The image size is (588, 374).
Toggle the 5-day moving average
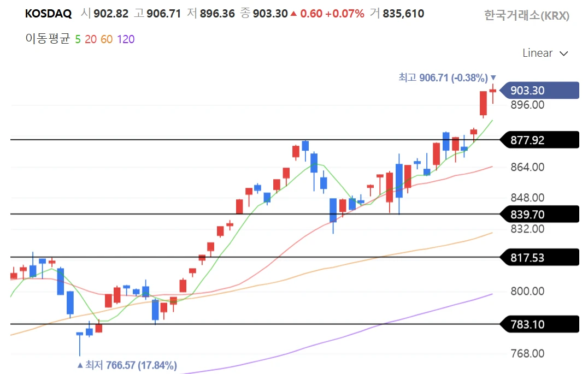point(78,39)
